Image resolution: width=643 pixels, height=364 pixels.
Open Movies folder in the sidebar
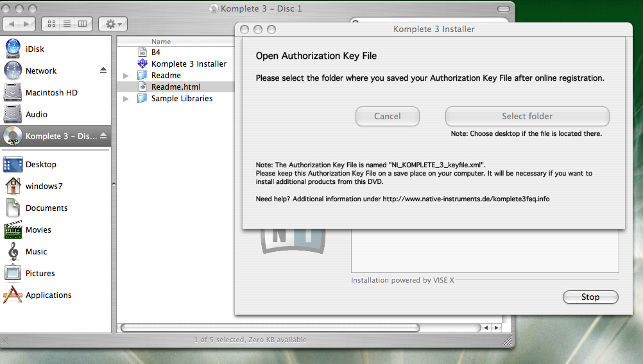pos(38,229)
